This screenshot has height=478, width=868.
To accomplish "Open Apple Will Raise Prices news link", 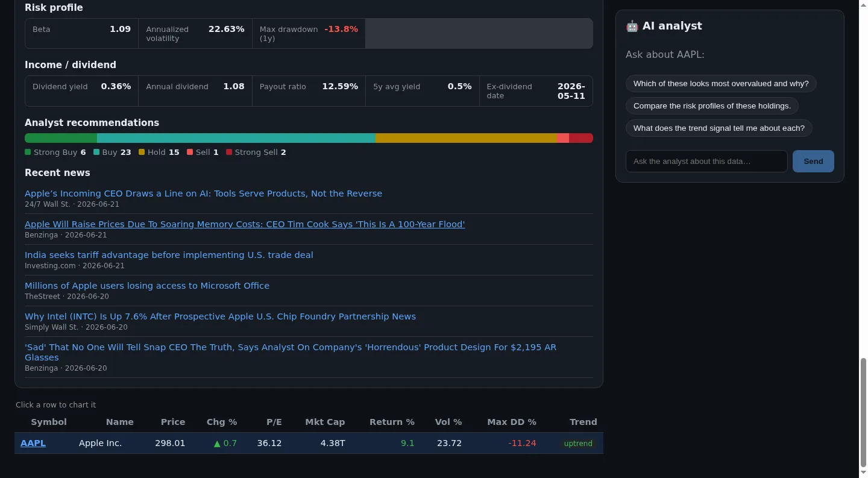I will (245, 224).
